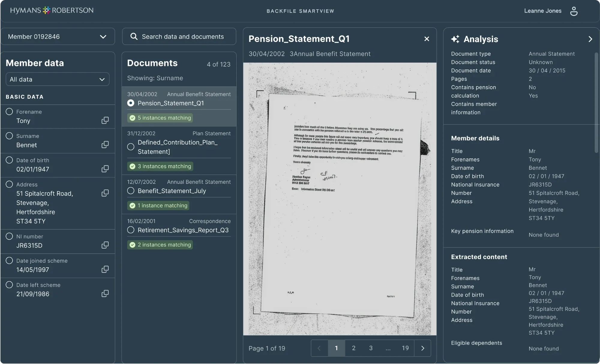Viewport: 600px width, 364px height.
Task: Select the Date joined scheme radio button
Action: pos(9,261)
